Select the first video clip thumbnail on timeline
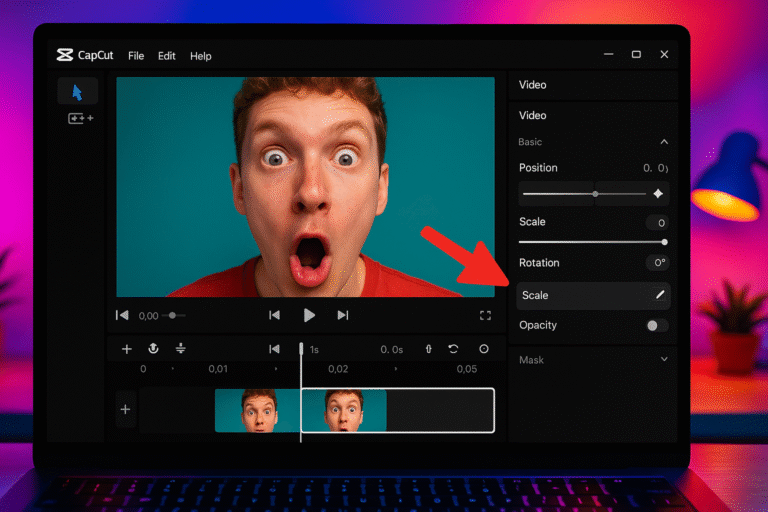This screenshot has width=768, height=512. pos(258,410)
